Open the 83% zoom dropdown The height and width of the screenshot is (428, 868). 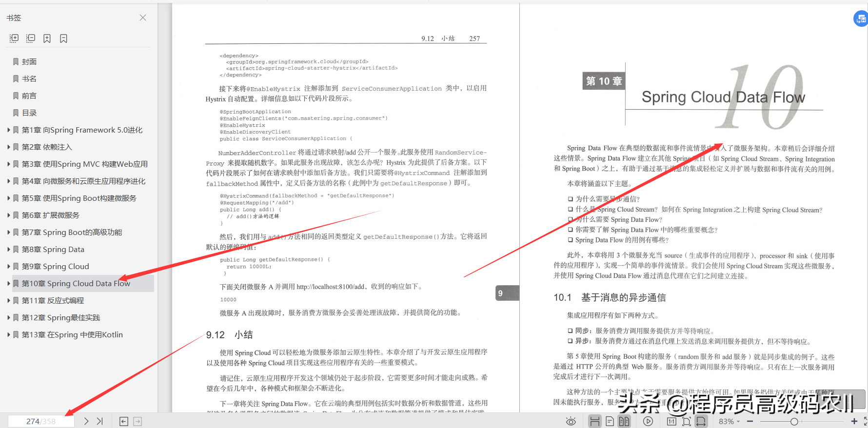tap(730, 421)
